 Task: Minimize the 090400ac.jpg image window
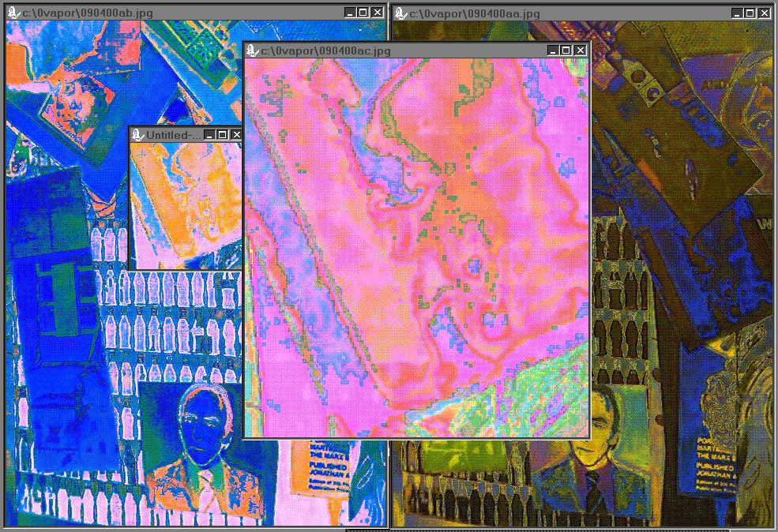(551, 51)
